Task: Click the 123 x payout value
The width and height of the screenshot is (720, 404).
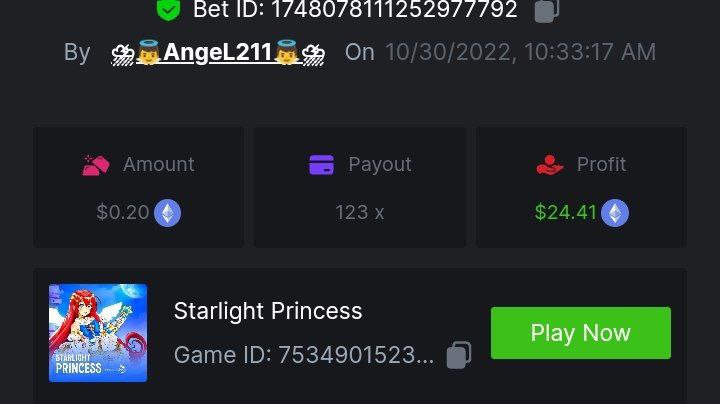Action: pos(359,212)
